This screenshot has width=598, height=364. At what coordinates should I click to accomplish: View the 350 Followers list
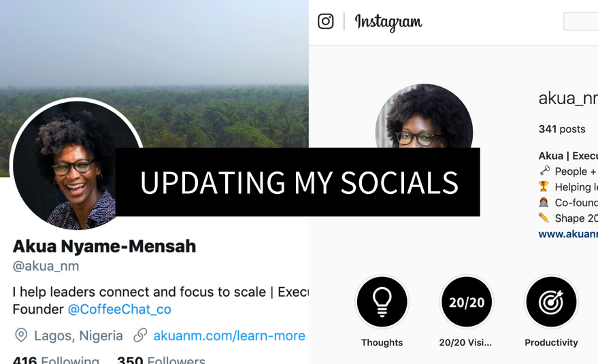(161, 360)
